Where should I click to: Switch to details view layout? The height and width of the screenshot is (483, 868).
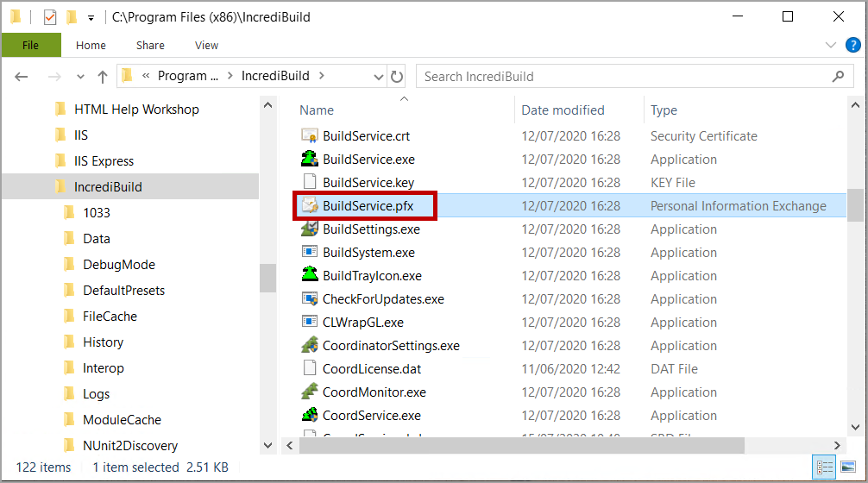822,467
